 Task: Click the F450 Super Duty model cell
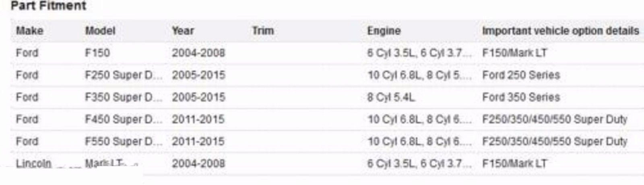tap(124, 119)
